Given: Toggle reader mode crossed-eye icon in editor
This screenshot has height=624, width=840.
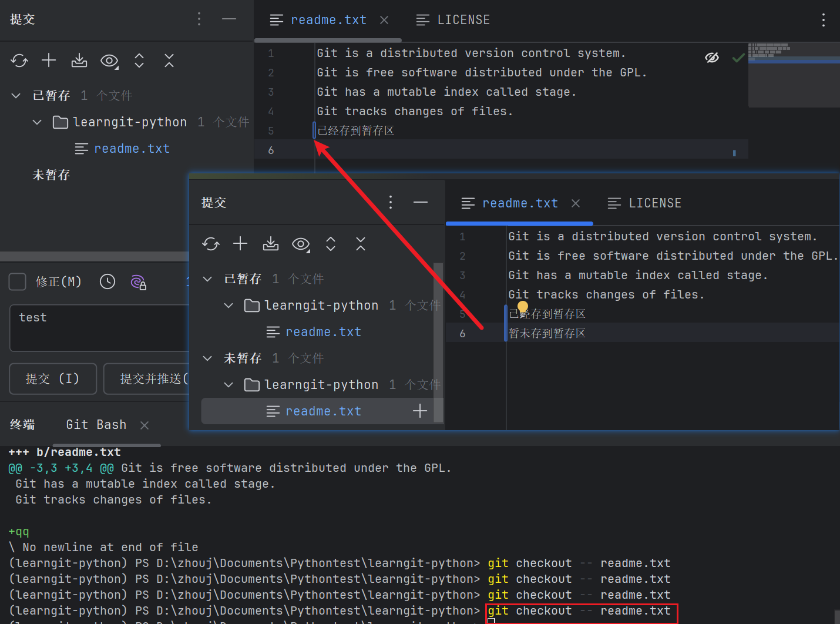Looking at the screenshot, I should [712, 58].
